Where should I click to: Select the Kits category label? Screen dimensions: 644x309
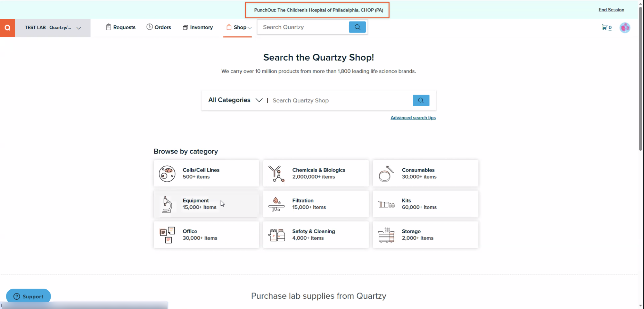tap(406, 201)
